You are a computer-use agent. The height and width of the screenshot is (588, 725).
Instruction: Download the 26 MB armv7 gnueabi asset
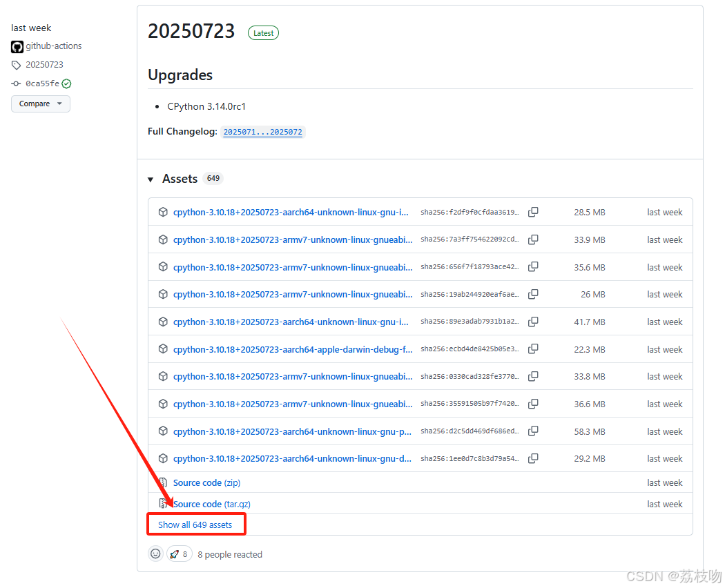pyautogui.click(x=293, y=295)
